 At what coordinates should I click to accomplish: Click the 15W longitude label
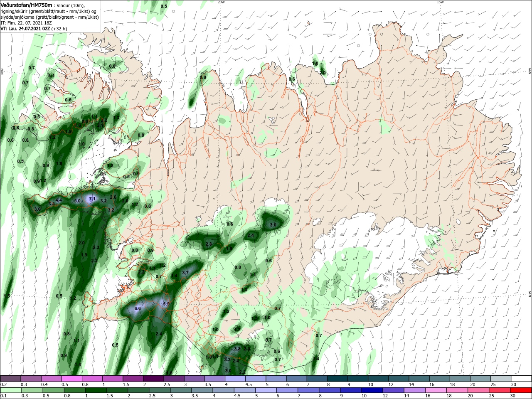point(440,2)
